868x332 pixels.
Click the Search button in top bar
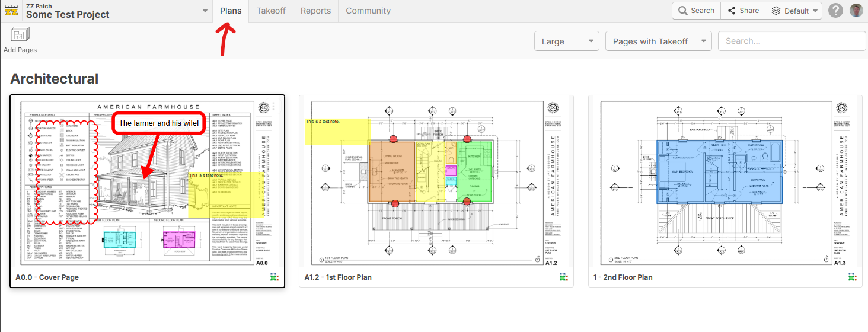pyautogui.click(x=696, y=11)
